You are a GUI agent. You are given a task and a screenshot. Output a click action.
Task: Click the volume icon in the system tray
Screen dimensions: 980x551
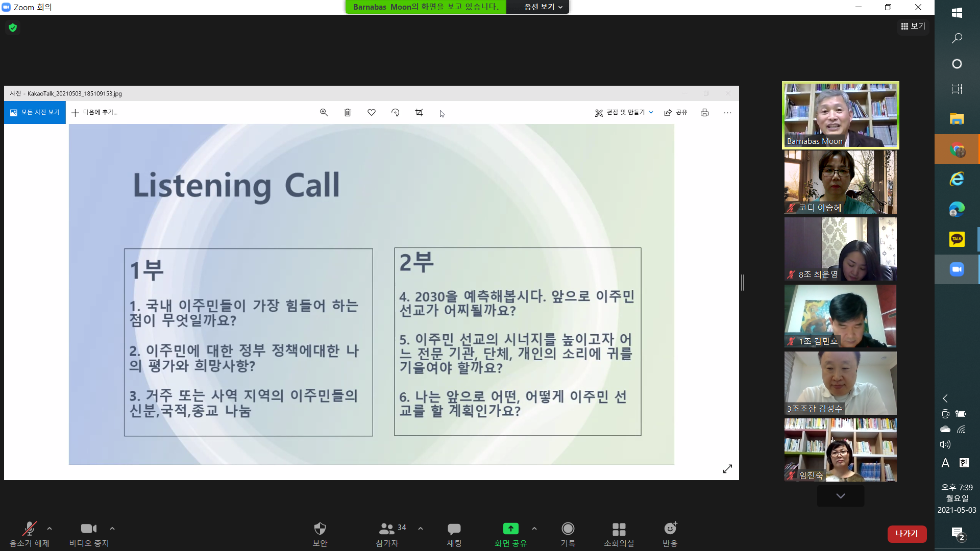pos(945,444)
